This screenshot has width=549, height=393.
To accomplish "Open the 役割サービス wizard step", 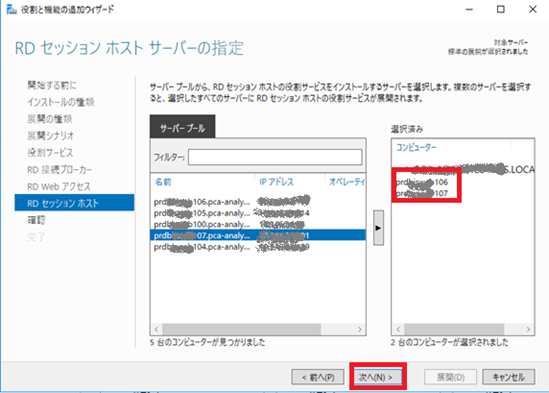I will coord(50,152).
